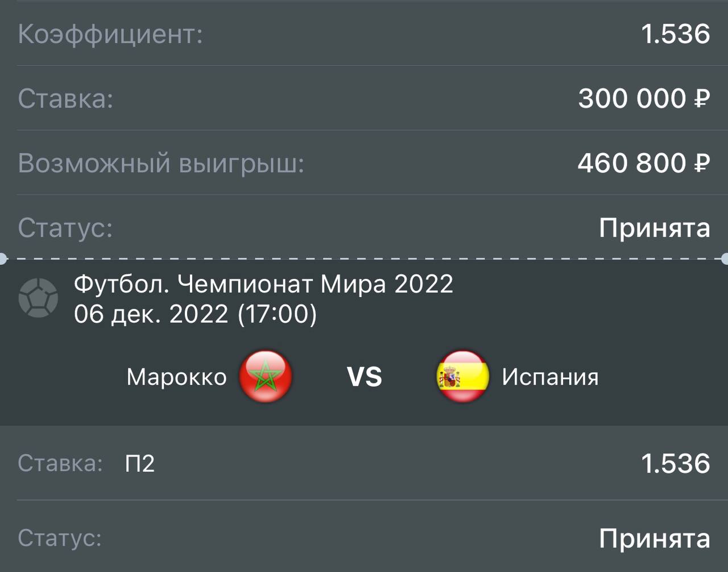
Task: Click the match date 06 дек. 2022 (17:00)
Action: (x=195, y=314)
